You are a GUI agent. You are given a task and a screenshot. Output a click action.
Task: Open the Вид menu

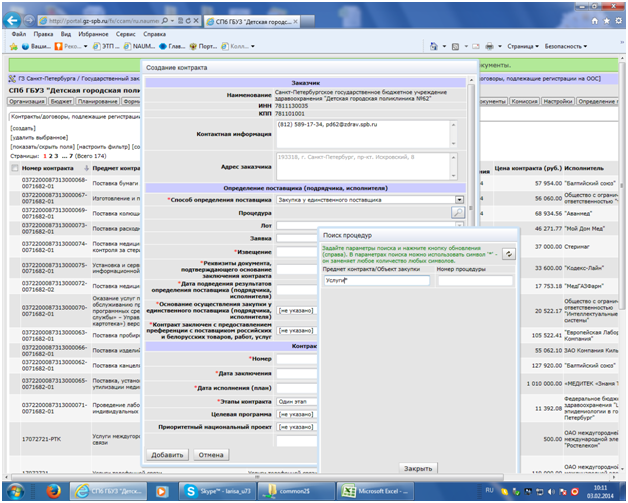[x=66, y=34]
